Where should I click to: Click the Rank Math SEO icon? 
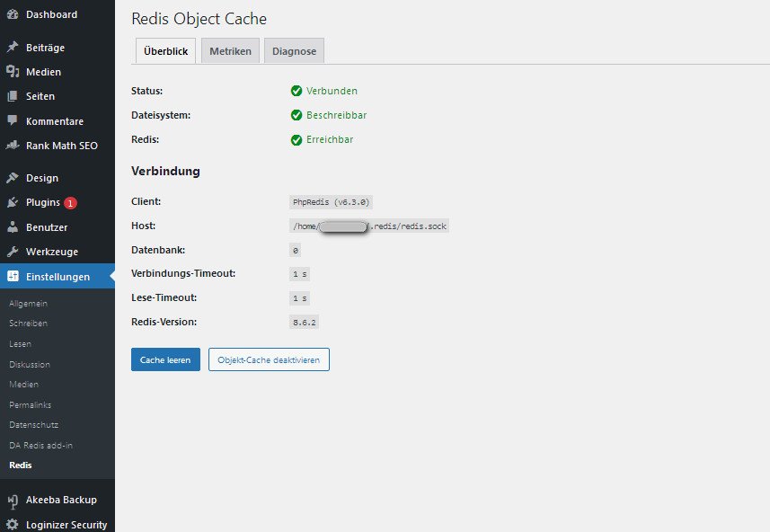(x=13, y=146)
